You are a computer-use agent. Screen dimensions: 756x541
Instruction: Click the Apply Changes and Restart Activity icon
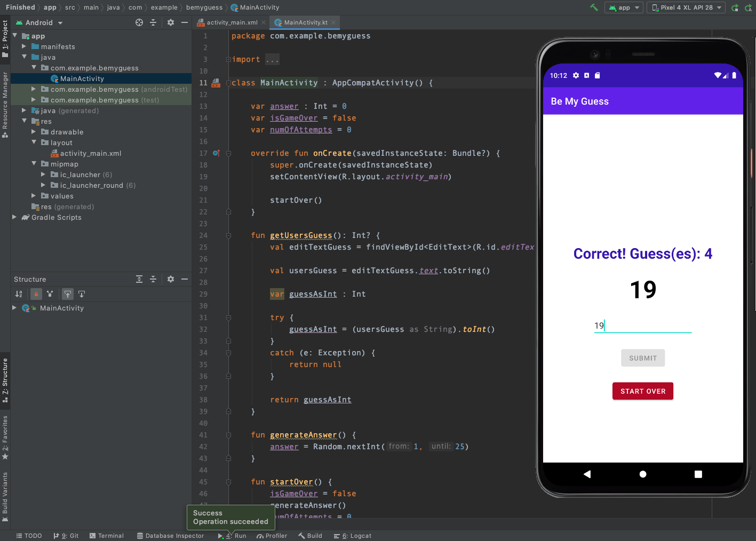coord(735,7)
